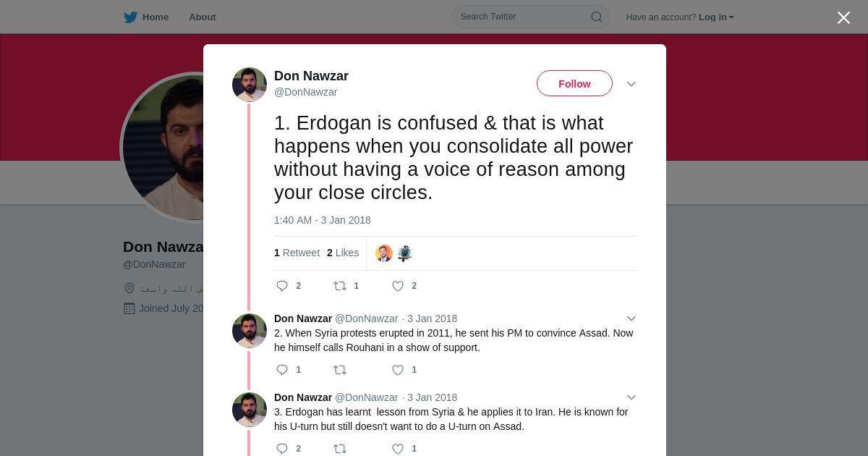Retweet the second tweet in thread
The width and height of the screenshot is (868, 456).
[340, 370]
